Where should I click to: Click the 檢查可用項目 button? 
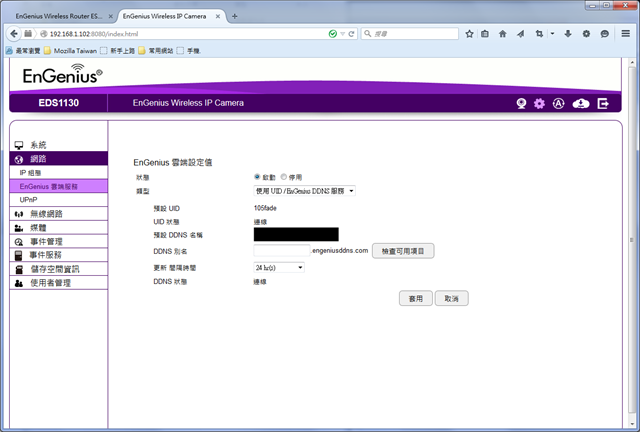(403, 251)
